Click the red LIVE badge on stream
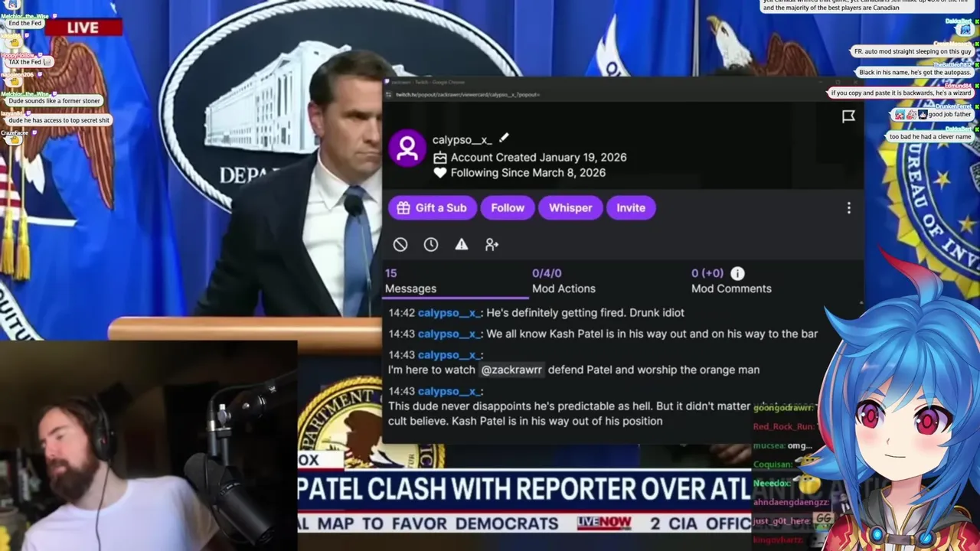 pyautogui.click(x=83, y=28)
